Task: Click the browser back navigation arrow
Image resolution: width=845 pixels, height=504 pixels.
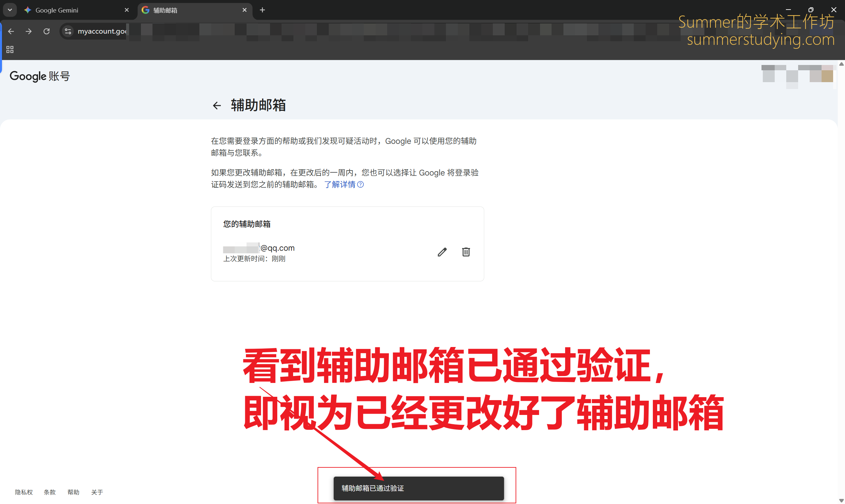Action: click(x=11, y=31)
